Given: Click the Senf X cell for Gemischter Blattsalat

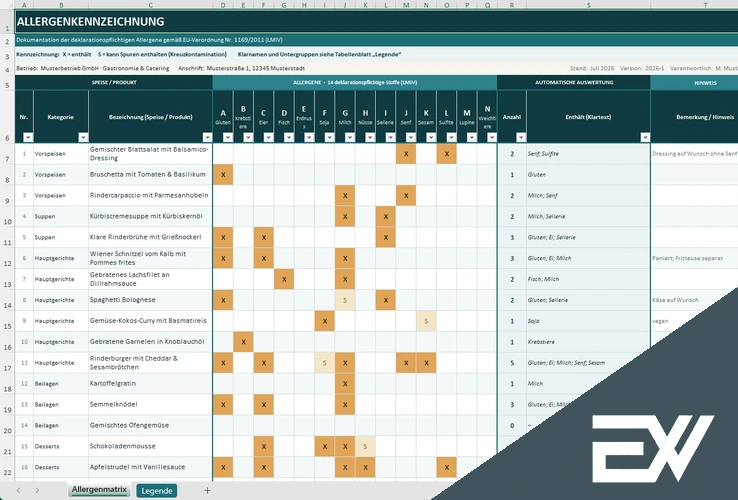Looking at the screenshot, I should coord(406,154).
